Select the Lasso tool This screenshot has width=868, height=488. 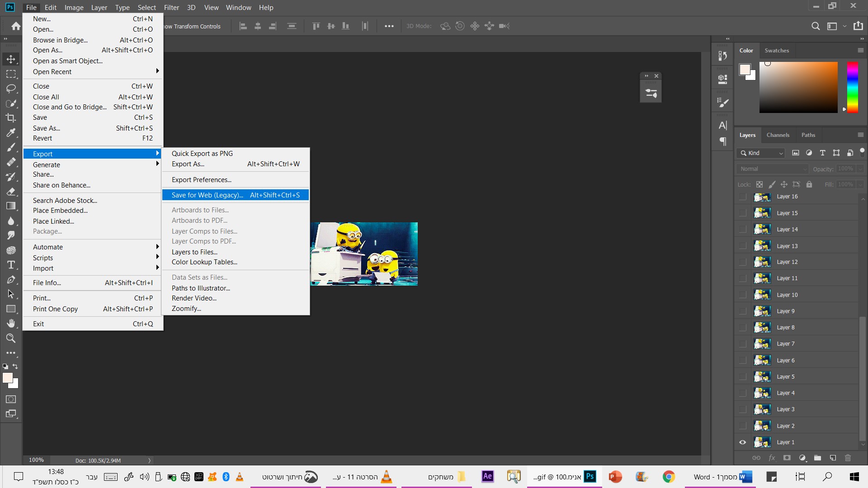pos(11,89)
